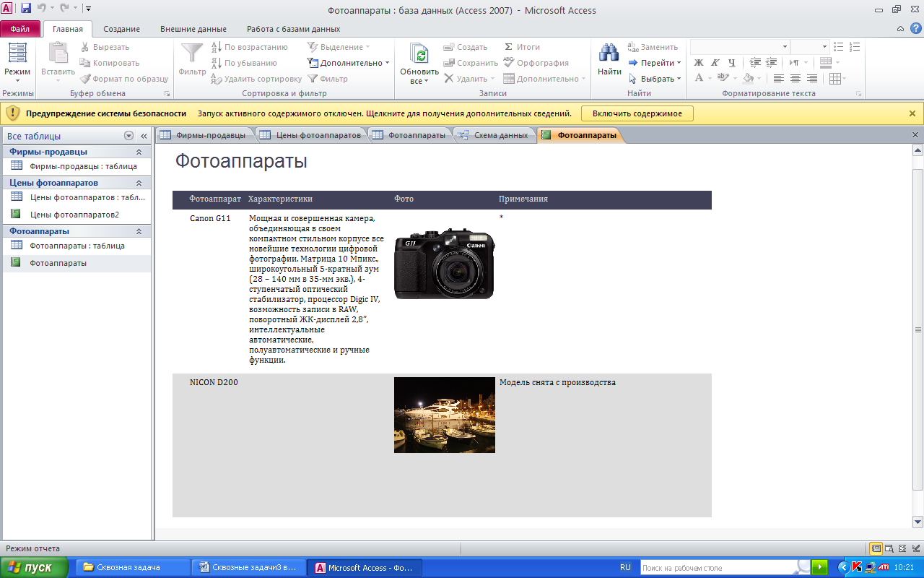Open the Дополнительно filter dropdown
This screenshot has height=578, width=924.
click(349, 63)
